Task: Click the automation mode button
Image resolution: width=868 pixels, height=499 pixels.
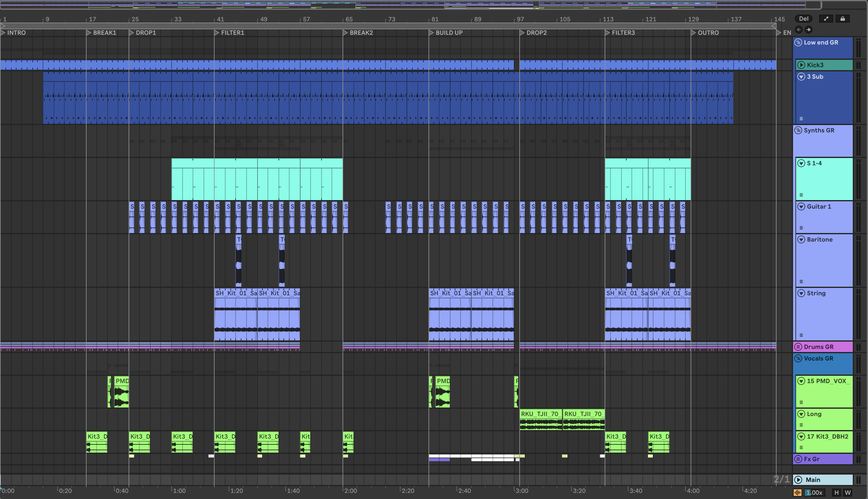Action: point(826,19)
